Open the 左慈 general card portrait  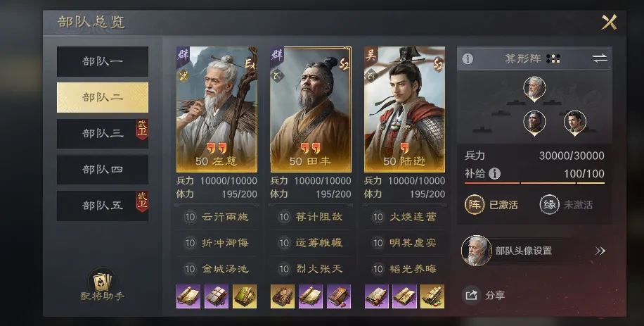pyautogui.click(x=217, y=109)
